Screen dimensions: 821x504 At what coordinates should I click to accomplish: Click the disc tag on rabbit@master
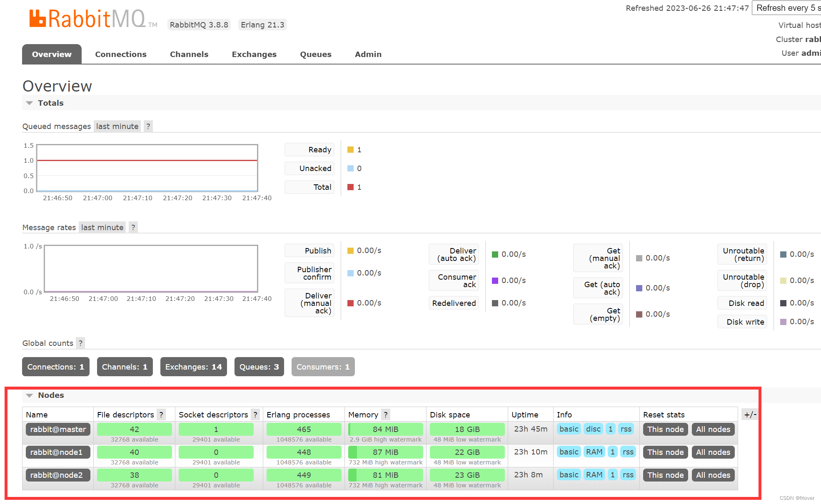pyautogui.click(x=593, y=429)
